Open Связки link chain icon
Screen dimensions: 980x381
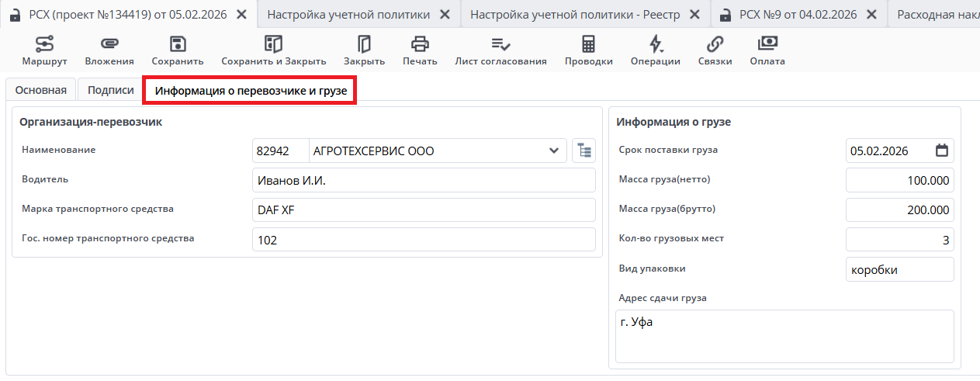715,44
